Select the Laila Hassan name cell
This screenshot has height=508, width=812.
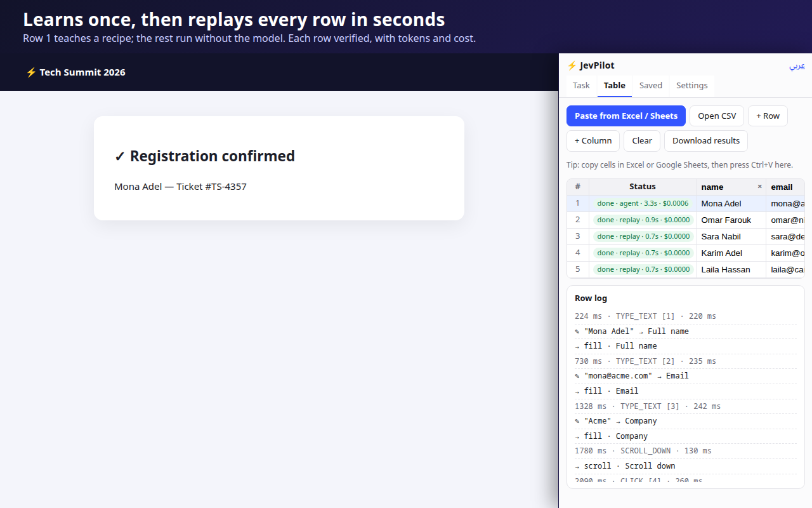tap(731, 270)
